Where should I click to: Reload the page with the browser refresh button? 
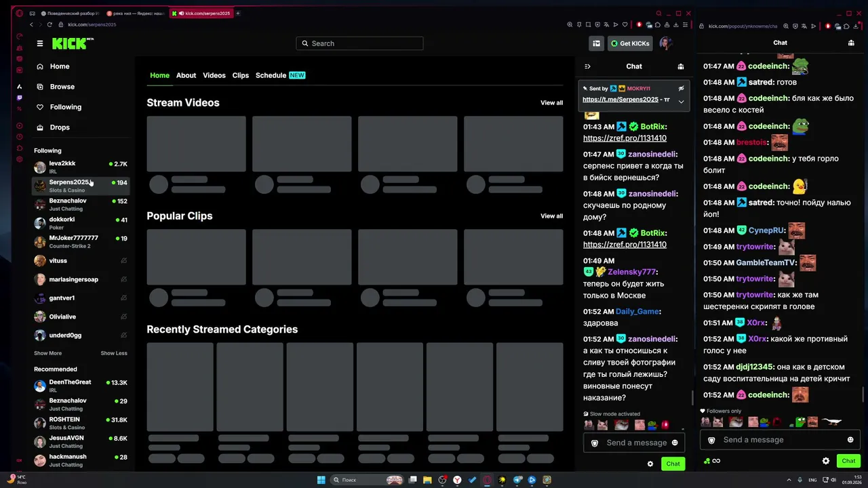point(50,24)
